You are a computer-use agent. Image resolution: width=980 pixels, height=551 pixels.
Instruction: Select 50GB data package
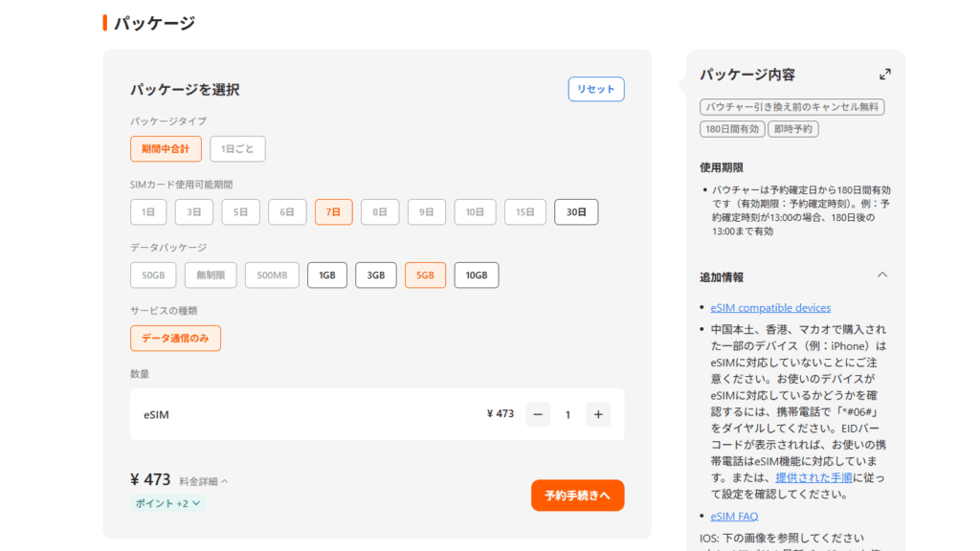(x=153, y=275)
